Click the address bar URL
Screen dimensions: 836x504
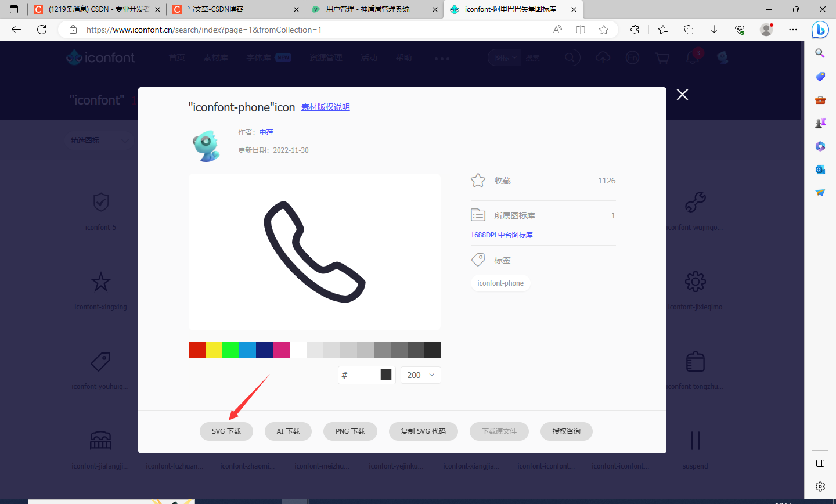(x=204, y=30)
